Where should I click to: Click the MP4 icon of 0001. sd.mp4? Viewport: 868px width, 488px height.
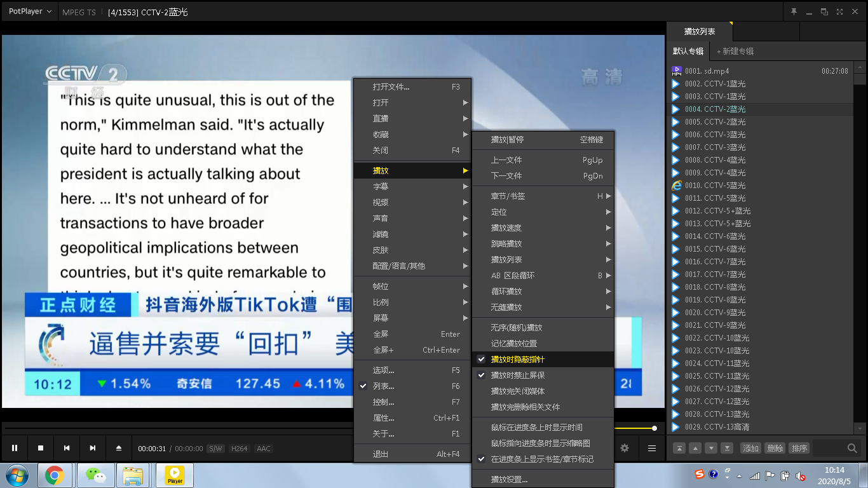[x=677, y=71]
